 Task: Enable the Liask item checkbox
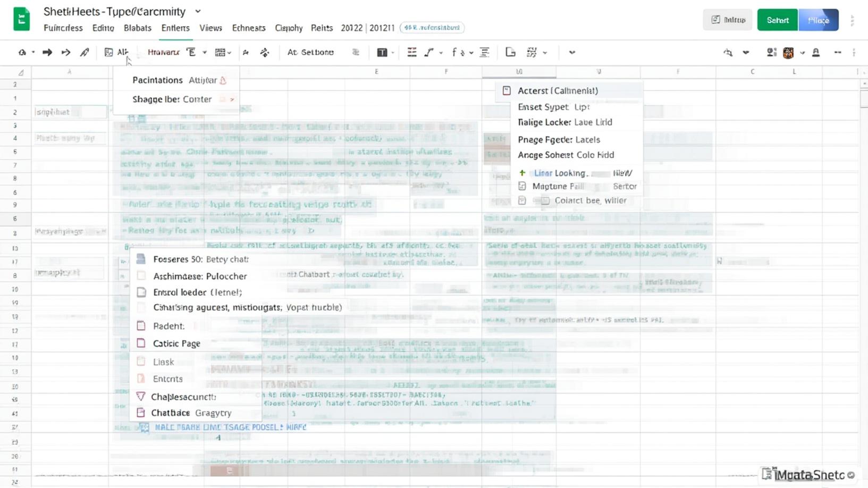tap(141, 361)
